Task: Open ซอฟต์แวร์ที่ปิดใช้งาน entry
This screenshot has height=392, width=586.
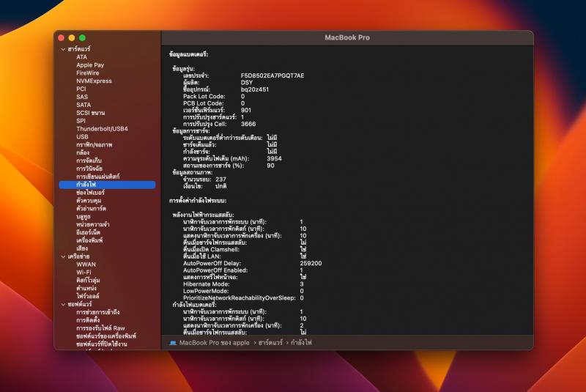Action: 102,344
